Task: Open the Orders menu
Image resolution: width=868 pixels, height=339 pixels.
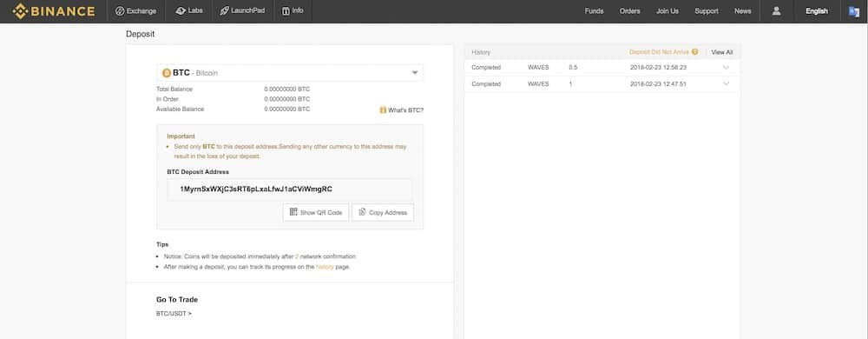Action: click(x=630, y=11)
